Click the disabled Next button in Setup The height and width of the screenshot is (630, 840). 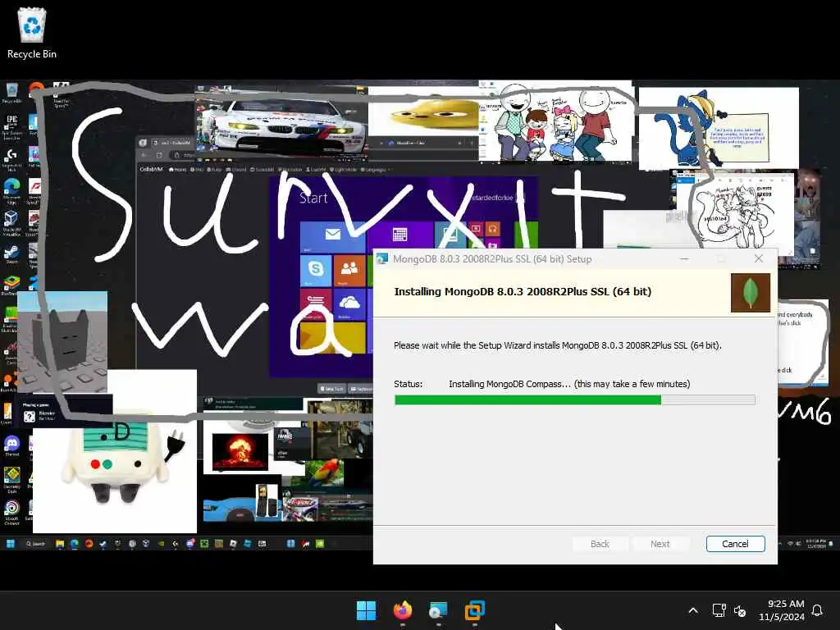tap(660, 544)
